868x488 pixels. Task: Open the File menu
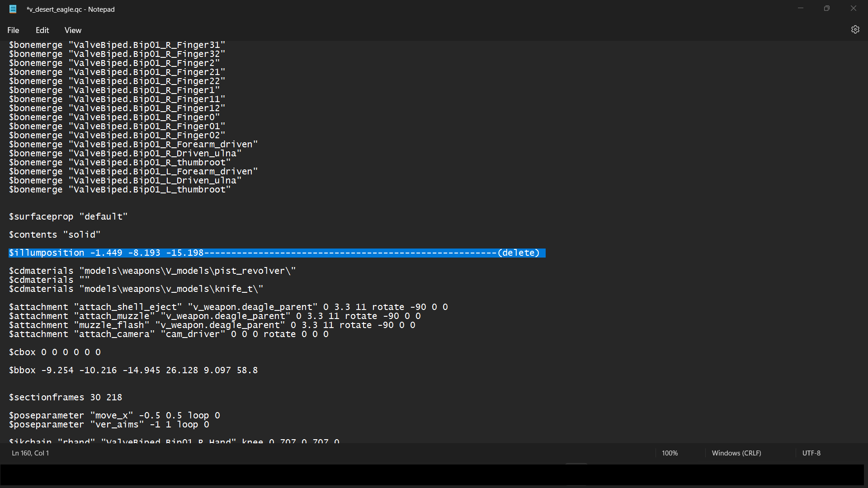[13, 30]
